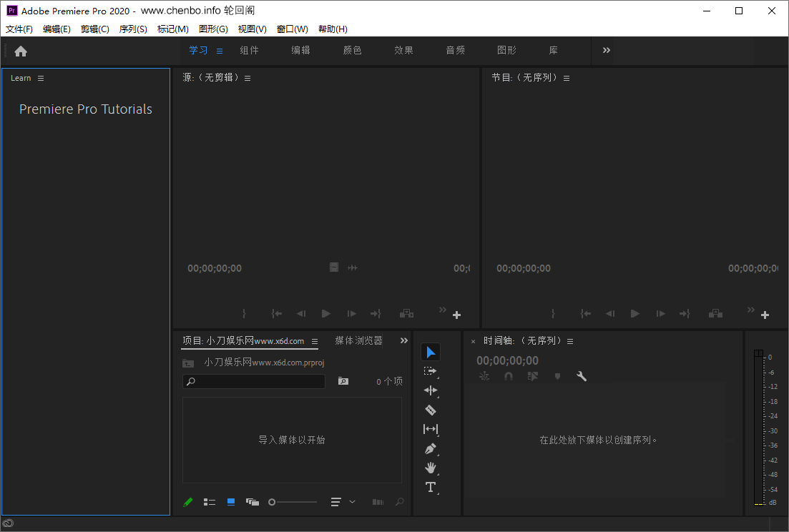The height and width of the screenshot is (532, 789).
Task: Toggle Snap magnet in Timeline
Action: click(509, 376)
